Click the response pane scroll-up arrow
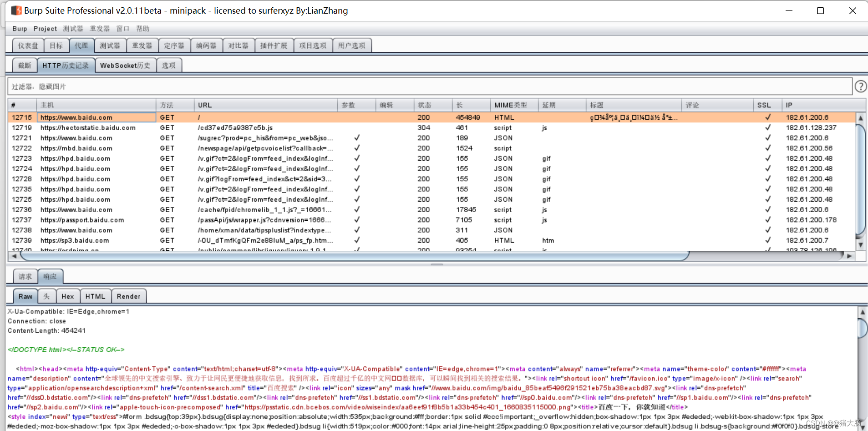This screenshot has width=868, height=431. click(862, 312)
